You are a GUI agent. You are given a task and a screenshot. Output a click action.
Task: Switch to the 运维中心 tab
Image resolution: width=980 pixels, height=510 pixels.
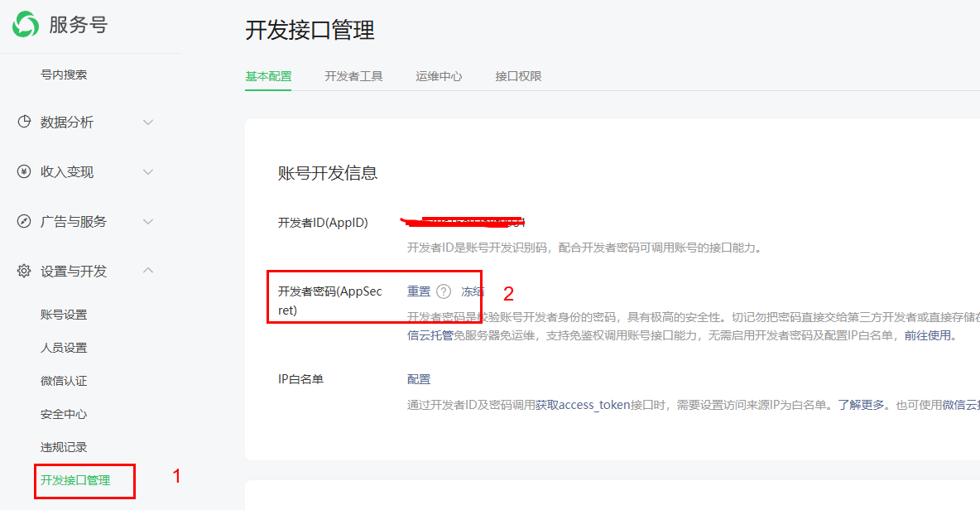(439, 76)
